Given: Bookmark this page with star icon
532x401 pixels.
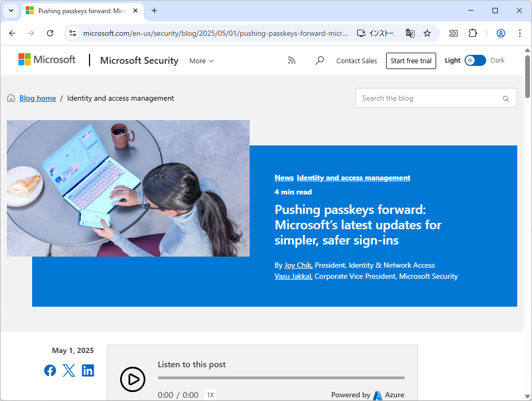Looking at the screenshot, I should click(427, 33).
